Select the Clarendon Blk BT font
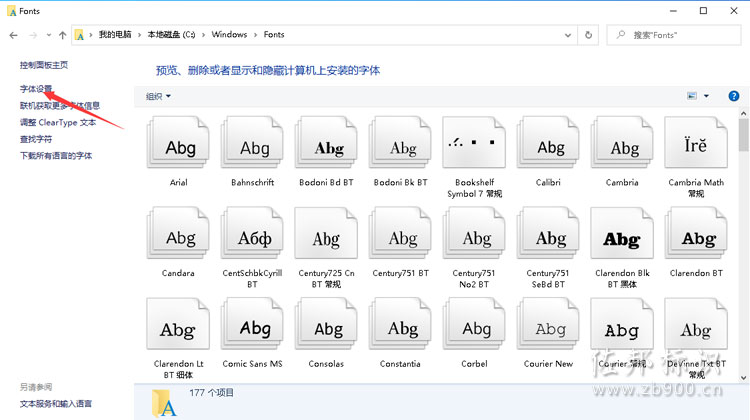Viewport: 750px width, 420px height. [622, 238]
